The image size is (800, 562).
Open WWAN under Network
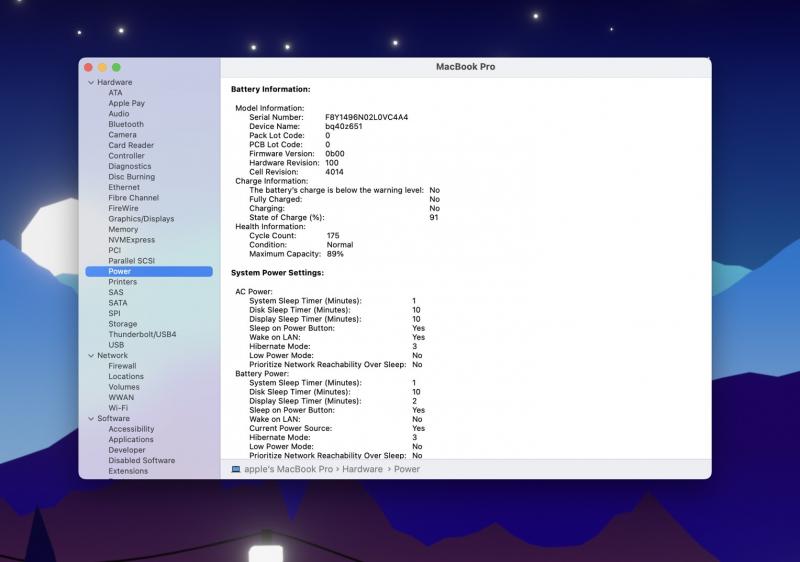click(x=121, y=397)
